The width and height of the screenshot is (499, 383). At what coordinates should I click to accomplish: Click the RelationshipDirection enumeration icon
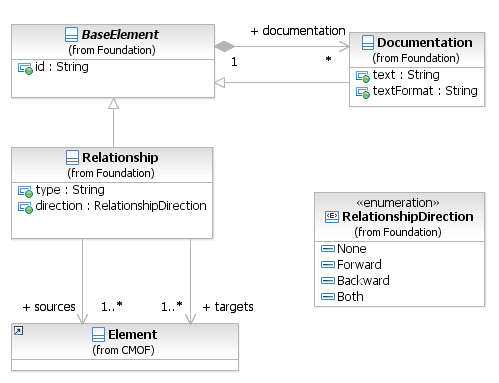332,217
